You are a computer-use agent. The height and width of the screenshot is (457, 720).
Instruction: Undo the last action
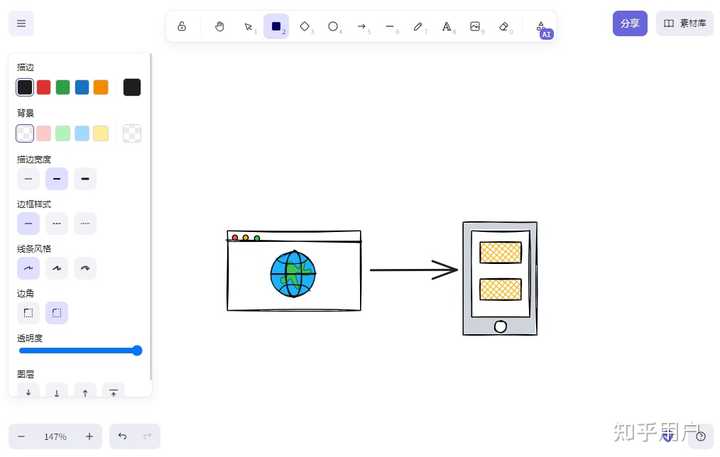pyautogui.click(x=122, y=436)
